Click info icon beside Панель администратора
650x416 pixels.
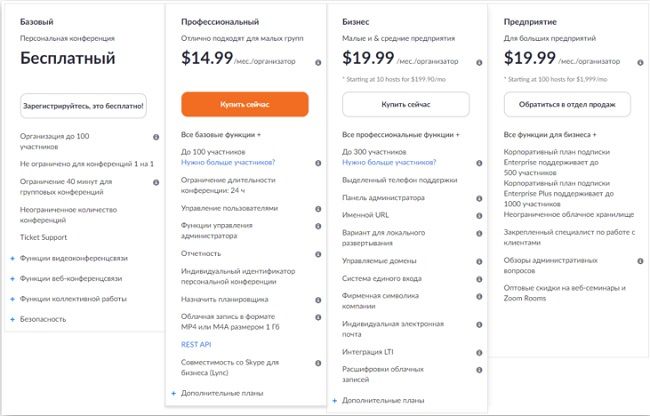pos(479,198)
